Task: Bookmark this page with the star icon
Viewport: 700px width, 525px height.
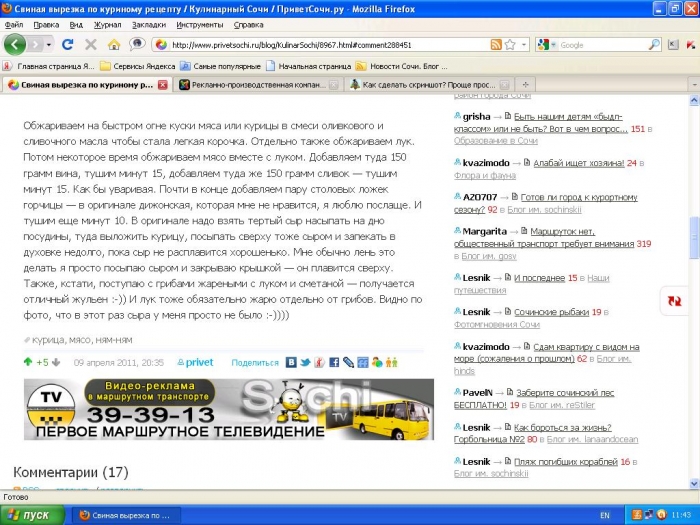Action: tap(510, 45)
